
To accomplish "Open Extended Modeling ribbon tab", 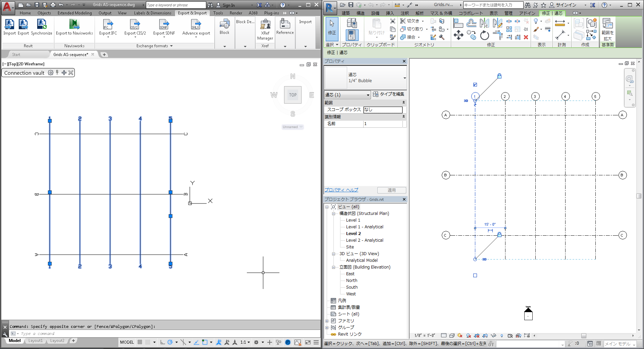I will [74, 13].
